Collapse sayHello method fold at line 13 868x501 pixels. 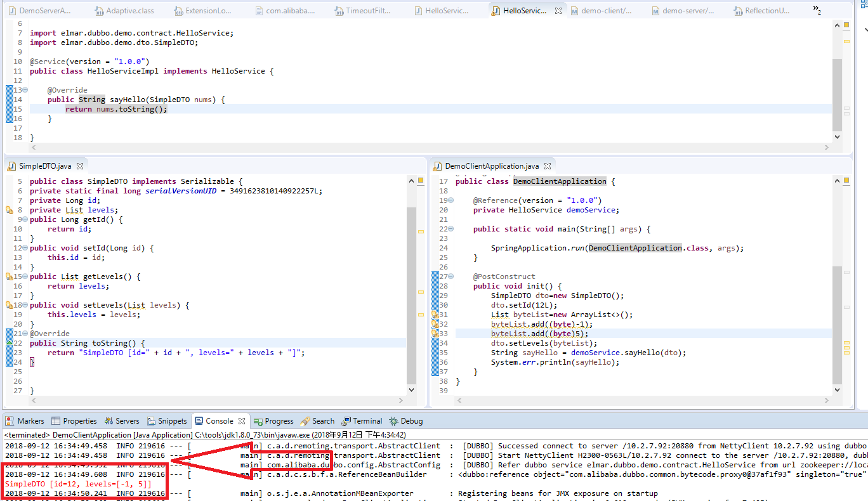pyautogui.click(x=25, y=90)
